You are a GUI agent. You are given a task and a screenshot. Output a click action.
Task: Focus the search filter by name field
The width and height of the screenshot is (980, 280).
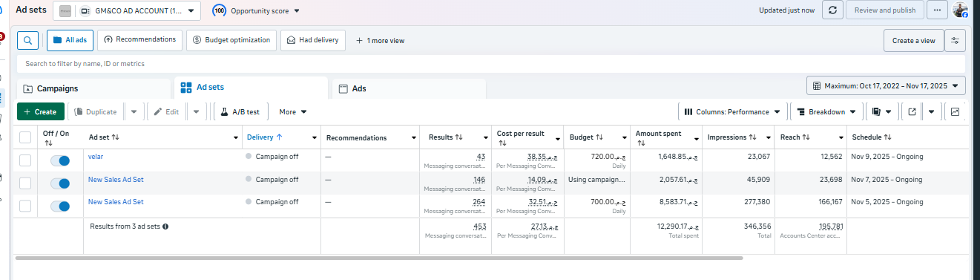[x=490, y=64]
